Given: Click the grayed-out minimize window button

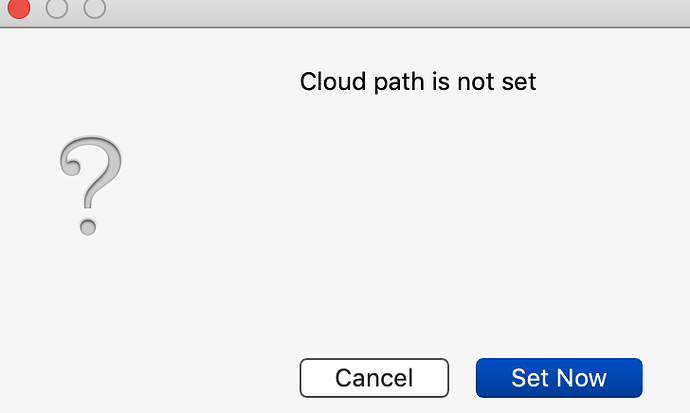Looking at the screenshot, I should click(57, 7).
